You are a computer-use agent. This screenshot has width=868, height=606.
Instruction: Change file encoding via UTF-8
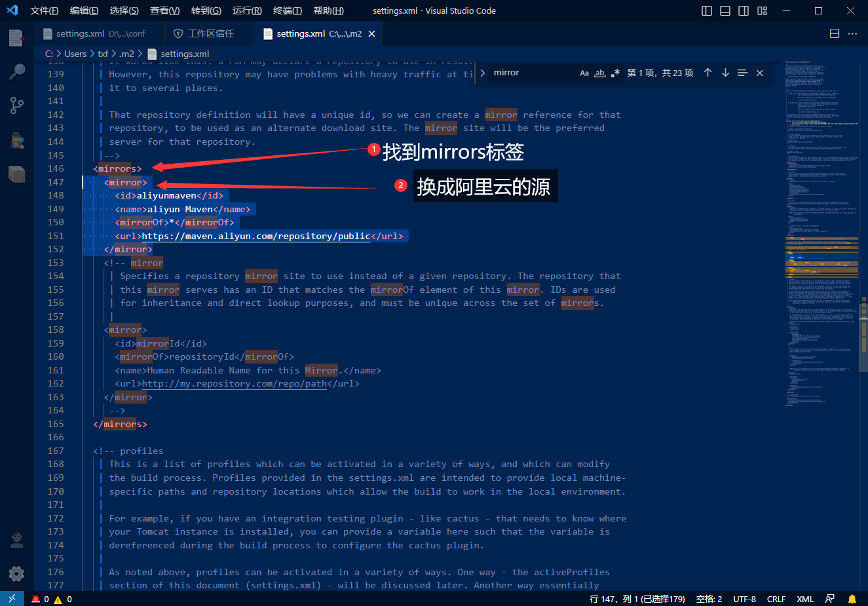745,599
